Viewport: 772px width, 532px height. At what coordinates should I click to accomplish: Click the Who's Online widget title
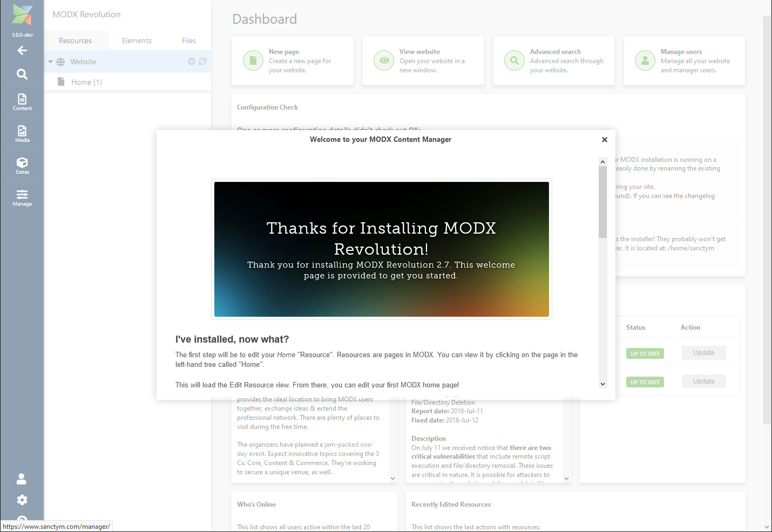(256, 504)
